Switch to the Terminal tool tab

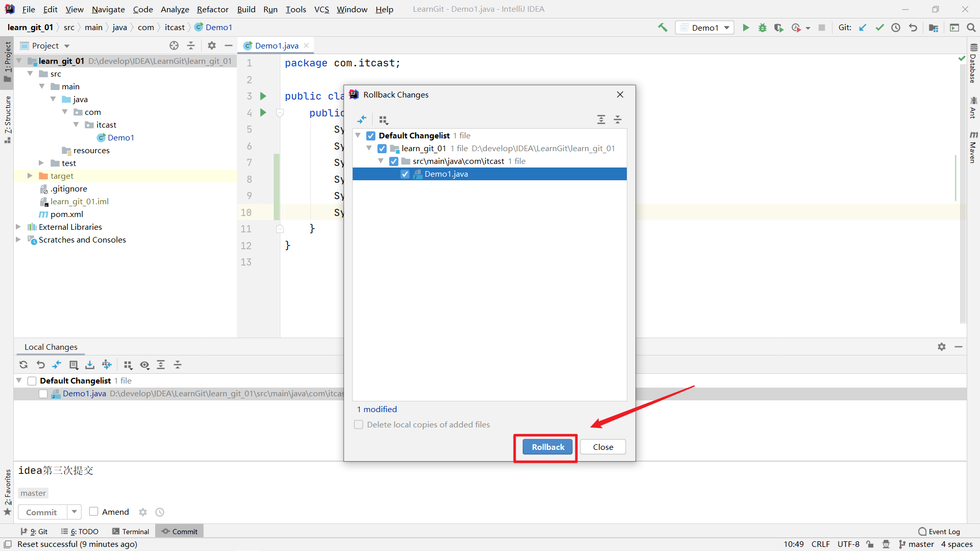(x=131, y=532)
